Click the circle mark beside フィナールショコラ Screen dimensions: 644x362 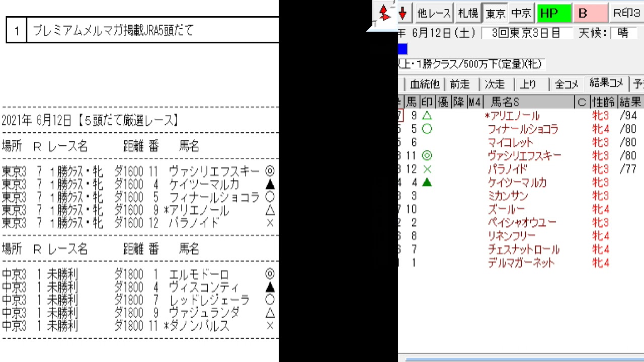[427, 129]
